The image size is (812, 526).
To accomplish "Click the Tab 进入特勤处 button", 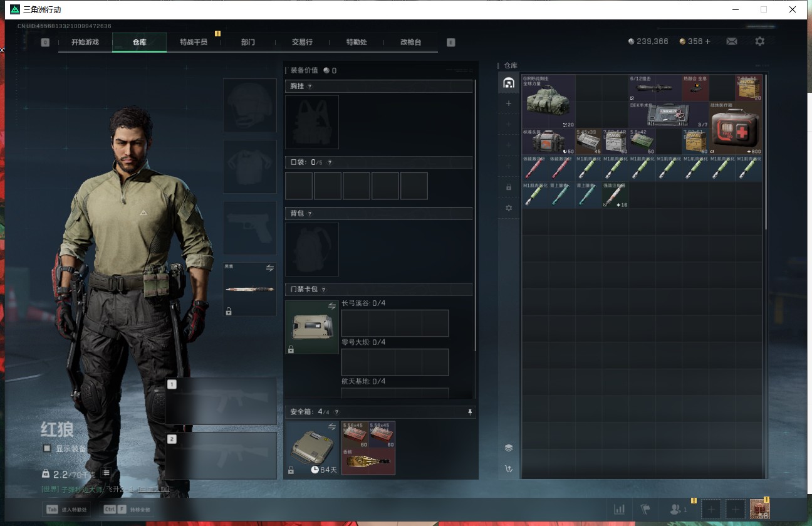I will click(66, 510).
